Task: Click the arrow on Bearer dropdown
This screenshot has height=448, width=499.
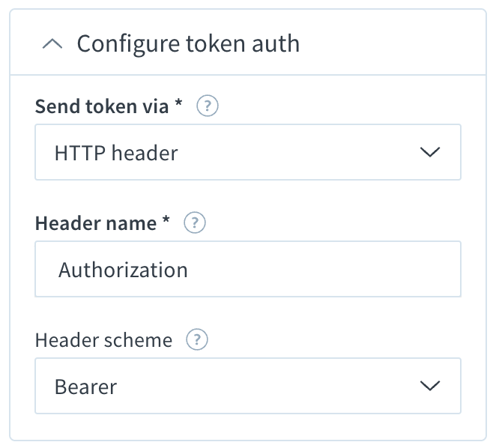Action: click(x=430, y=386)
